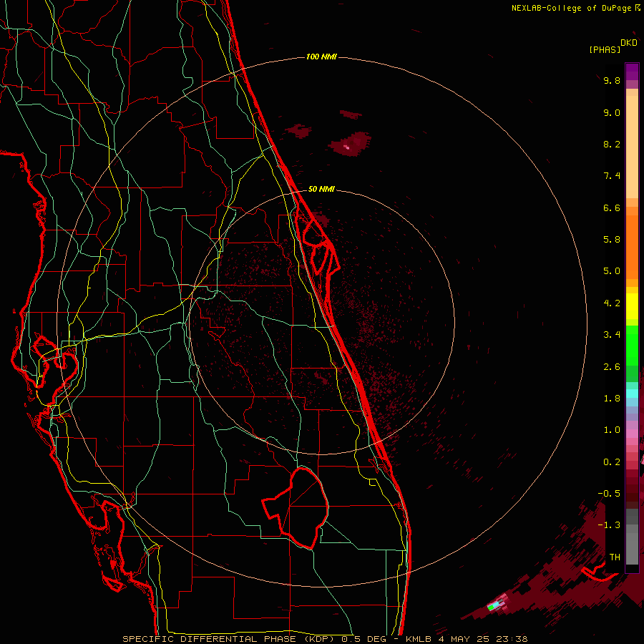644x644 pixels.
Task: Click the 7.4 scale value
Action: pyautogui.click(x=612, y=176)
